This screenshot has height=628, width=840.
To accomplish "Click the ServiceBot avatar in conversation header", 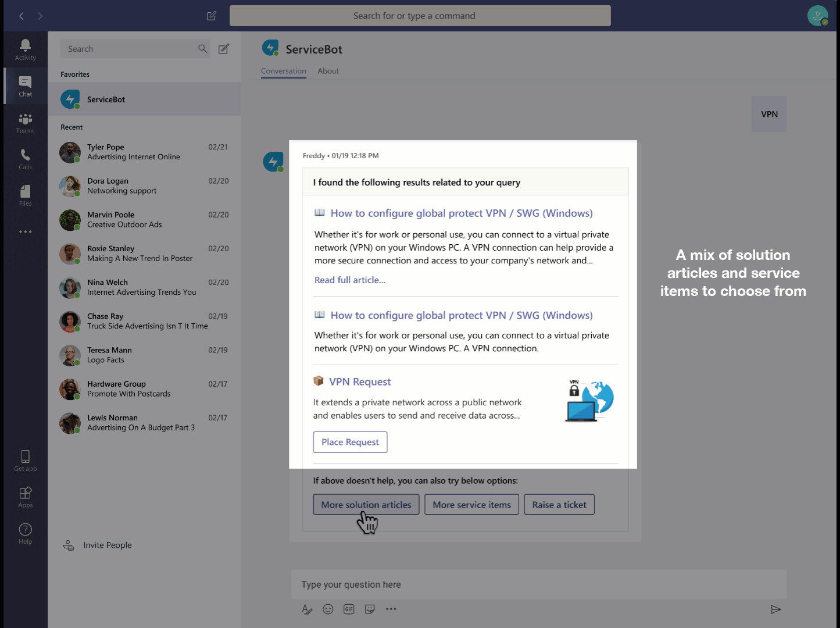I will pyautogui.click(x=270, y=48).
